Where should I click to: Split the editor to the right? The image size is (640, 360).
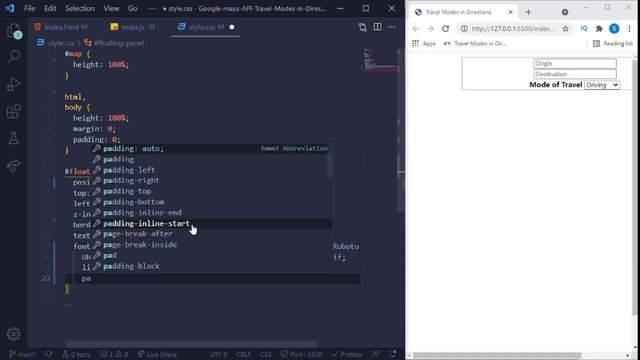[378, 27]
